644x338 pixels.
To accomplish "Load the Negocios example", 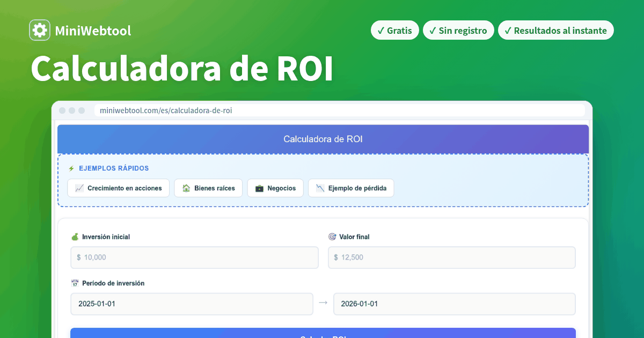I will [x=275, y=188].
